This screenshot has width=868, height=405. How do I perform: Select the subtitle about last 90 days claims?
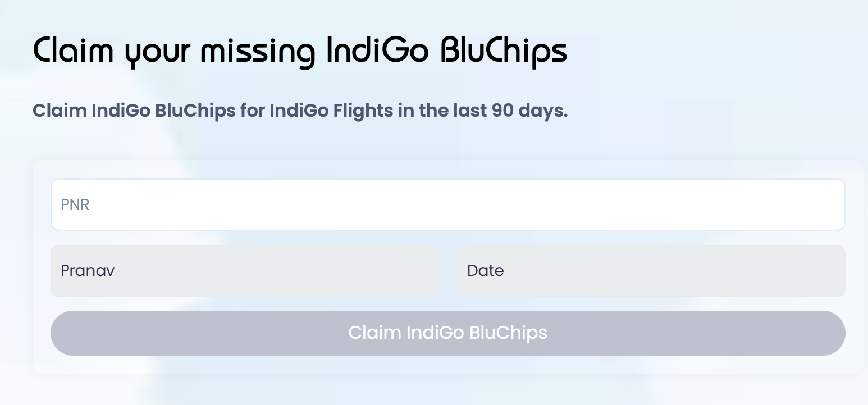(x=300, y=111)
